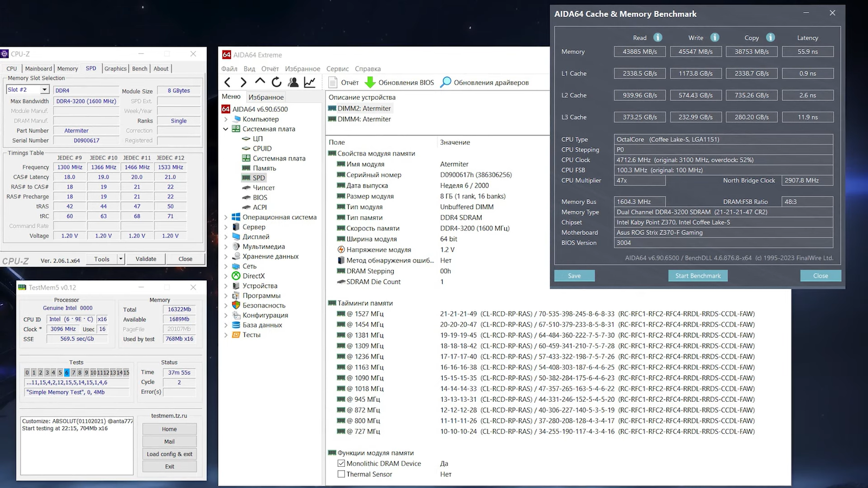Open the Tools dropdown arrow in CPU-Z
Screen dimensions: 868x488
click(x=121, y=259)
